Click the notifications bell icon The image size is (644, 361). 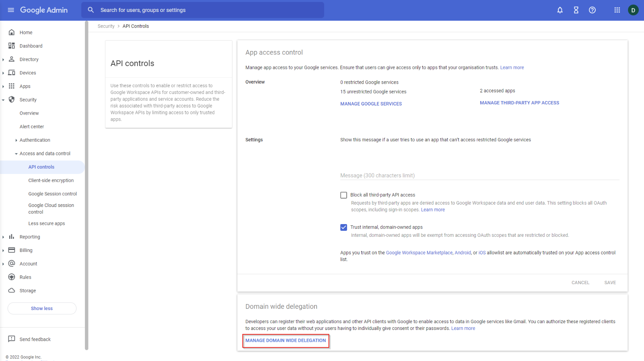click(x=560, y=10)
